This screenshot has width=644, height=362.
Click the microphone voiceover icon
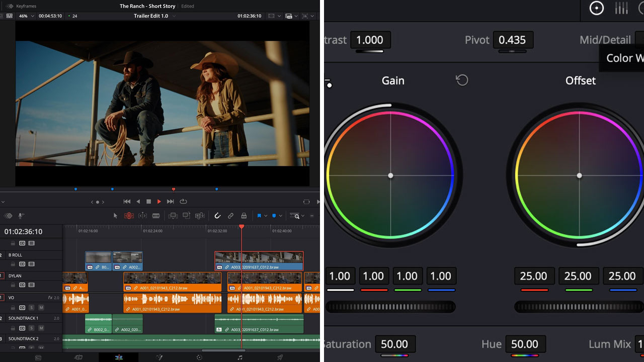21,216
